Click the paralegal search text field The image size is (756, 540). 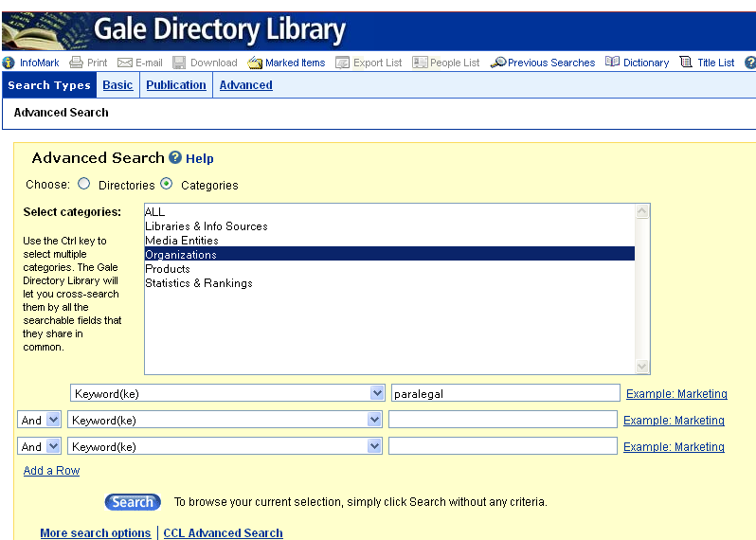[506, 393]
